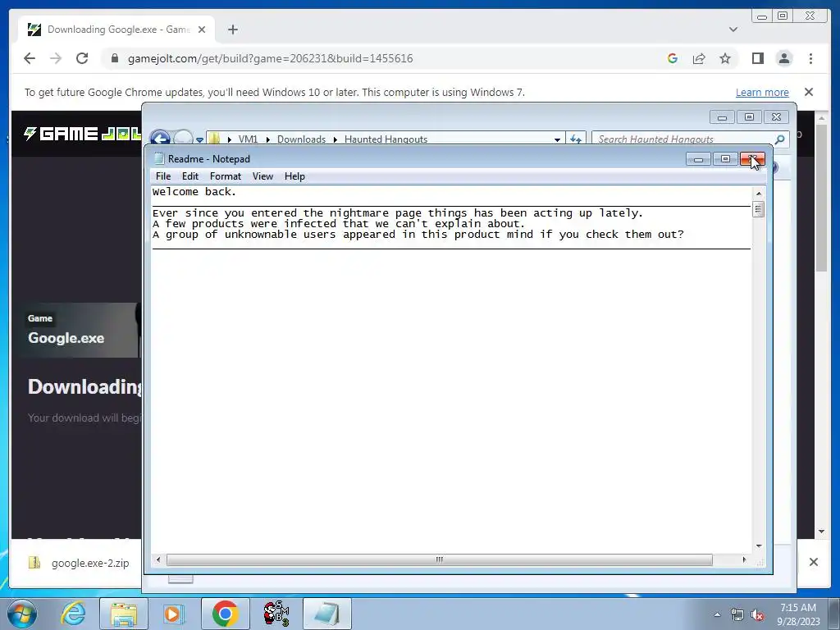
Task: Open a new Chrome tab
Action: point(232,30)
